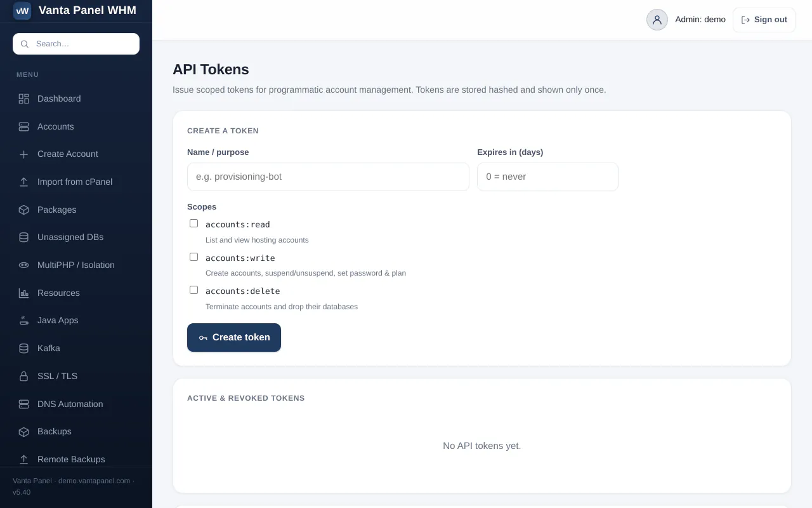Open the Remote Backups page
The image size is (812, 508).
tap(76, 459)
